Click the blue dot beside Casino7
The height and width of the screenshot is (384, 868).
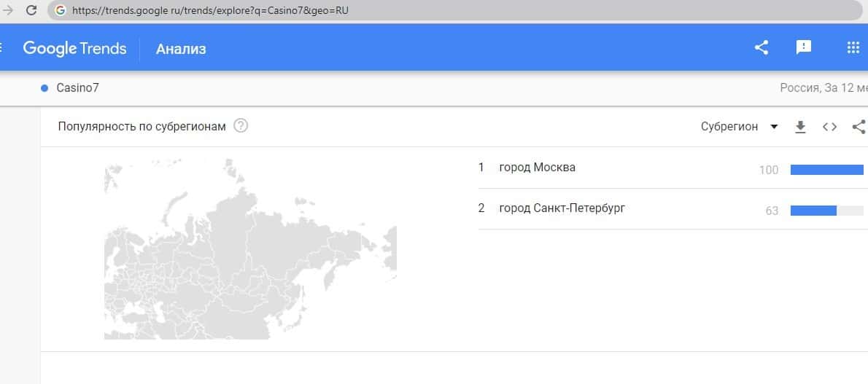point(44,88)
